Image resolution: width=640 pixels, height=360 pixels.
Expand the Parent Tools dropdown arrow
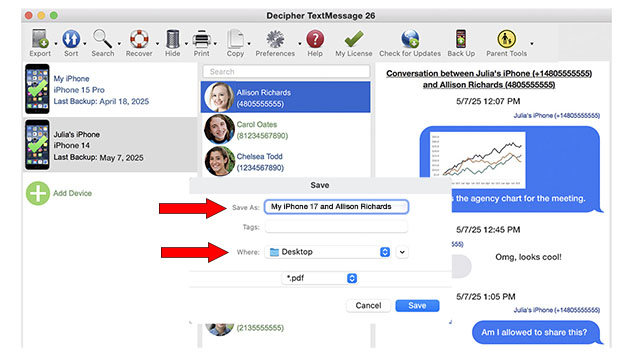532,43
